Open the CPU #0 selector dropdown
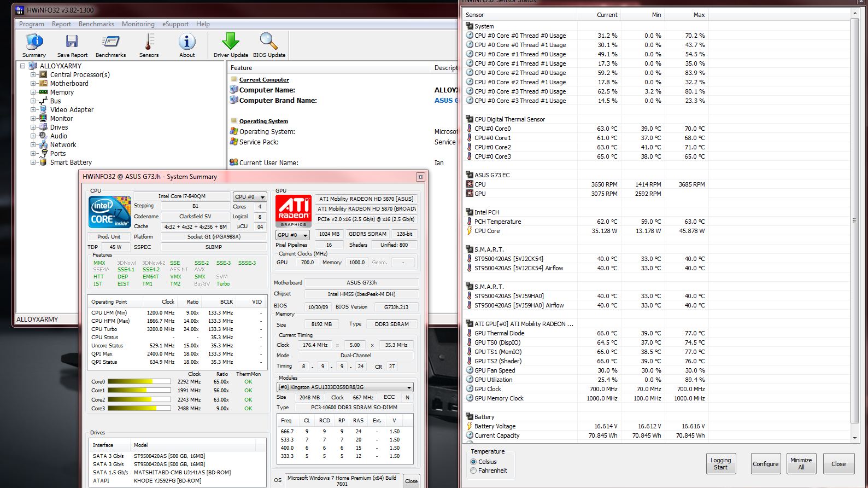The image size is (868, 488). click(250, 196)
